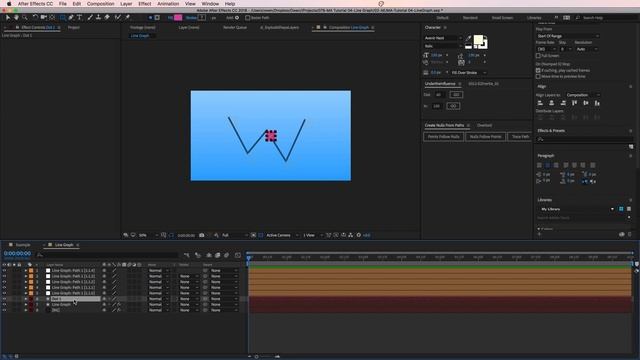Switch to Example timeline tab
The width and height of the screenshot is (640, 360).
pyautogui.click(x=23, y=244)
